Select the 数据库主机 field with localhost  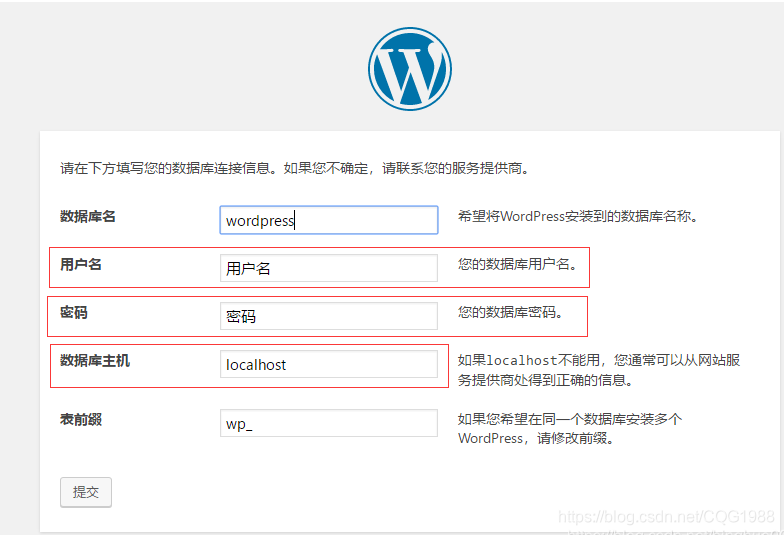point(329,364)
